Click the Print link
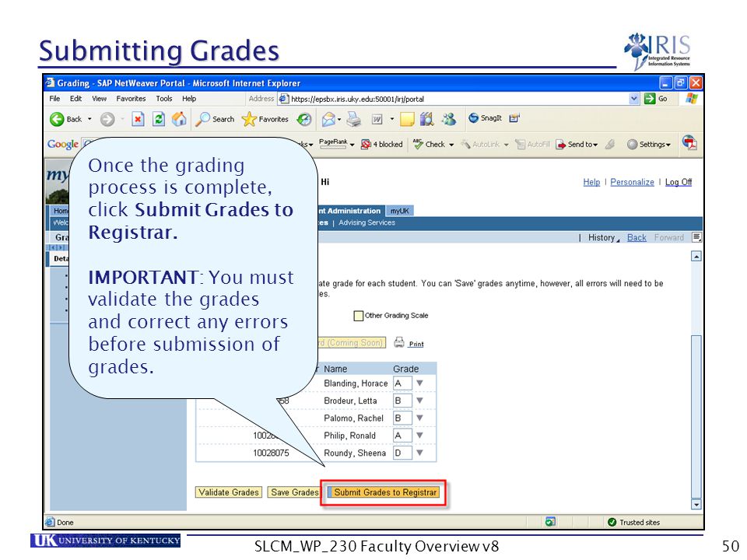Viewport: 747px width, 560px height. (x=416, y=344)
